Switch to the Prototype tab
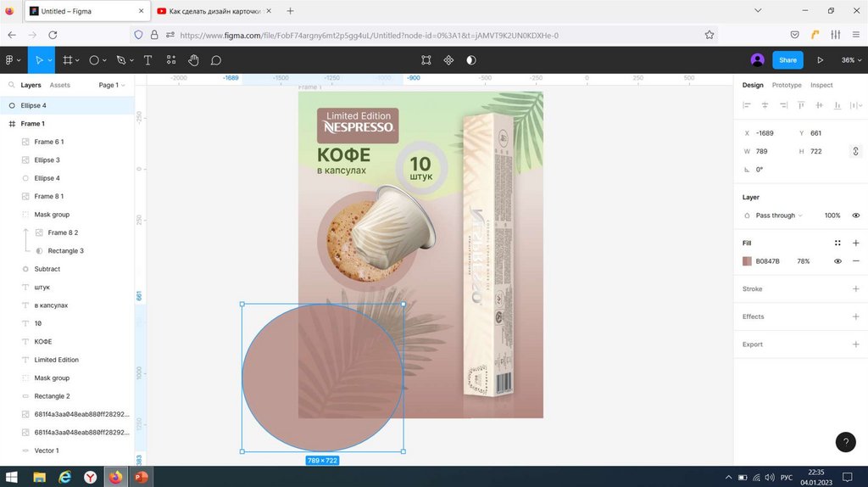Screen dimensions: 868x487 point(787,85)
